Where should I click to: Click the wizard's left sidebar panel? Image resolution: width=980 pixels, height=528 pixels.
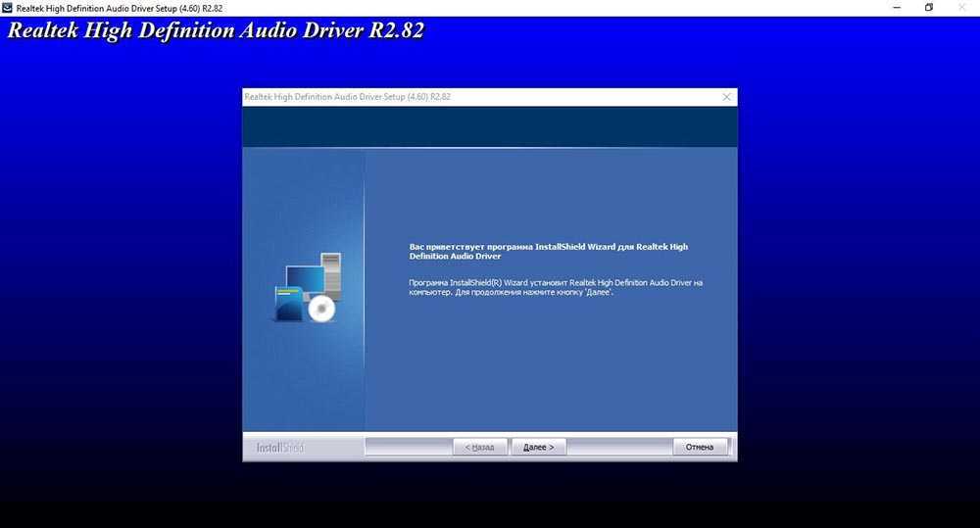click(x=304, y=382)
